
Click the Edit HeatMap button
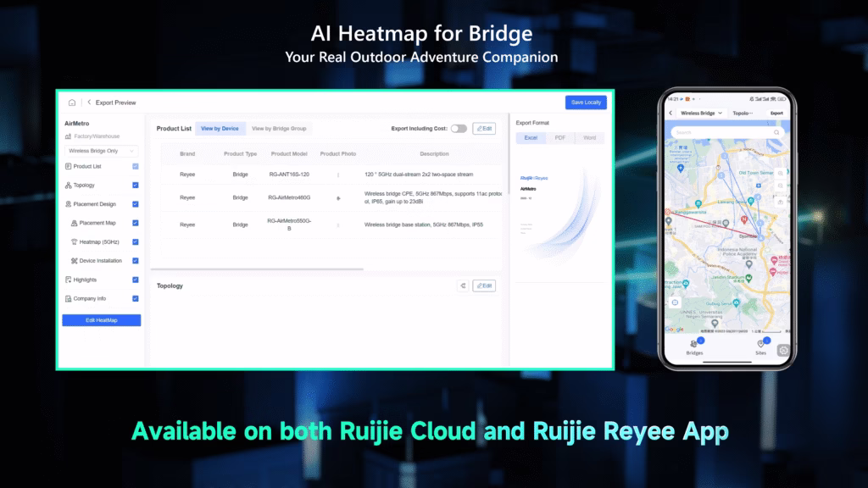(x=101, y=320)
